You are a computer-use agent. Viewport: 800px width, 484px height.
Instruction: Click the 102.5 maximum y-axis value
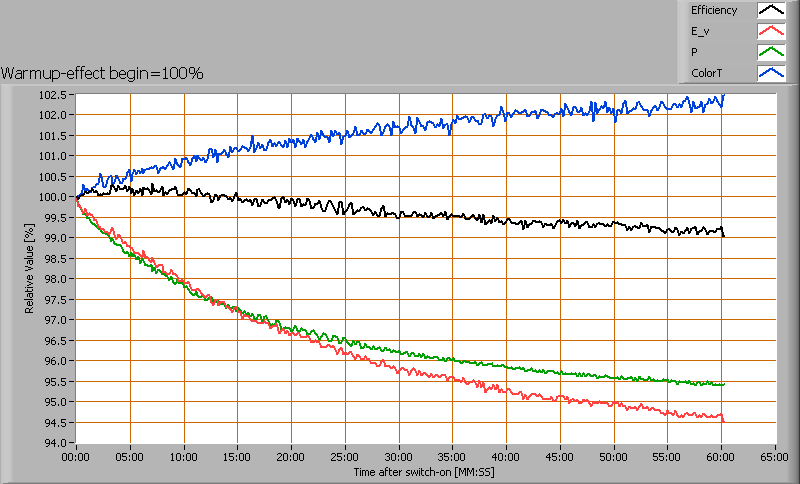coord(54,95)
